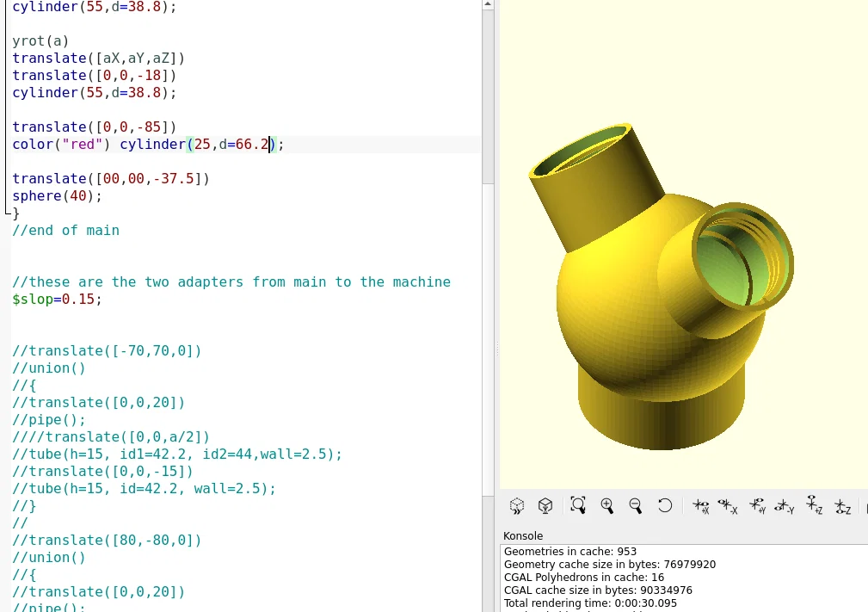The image size is (868, 612).
Task: Click the 'Geometry cache size in bytes' console line
Action: click(609, 565)
